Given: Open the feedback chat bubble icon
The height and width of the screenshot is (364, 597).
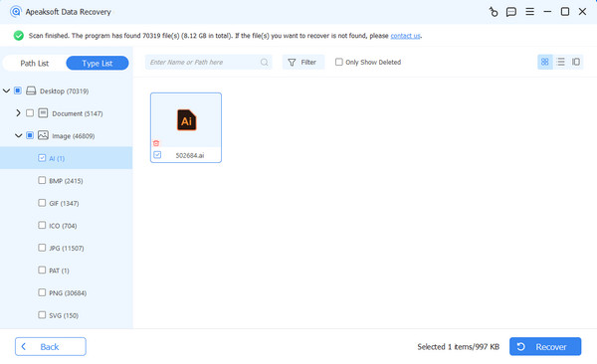Looking at the screenshot, I should [x=511, y=12].
